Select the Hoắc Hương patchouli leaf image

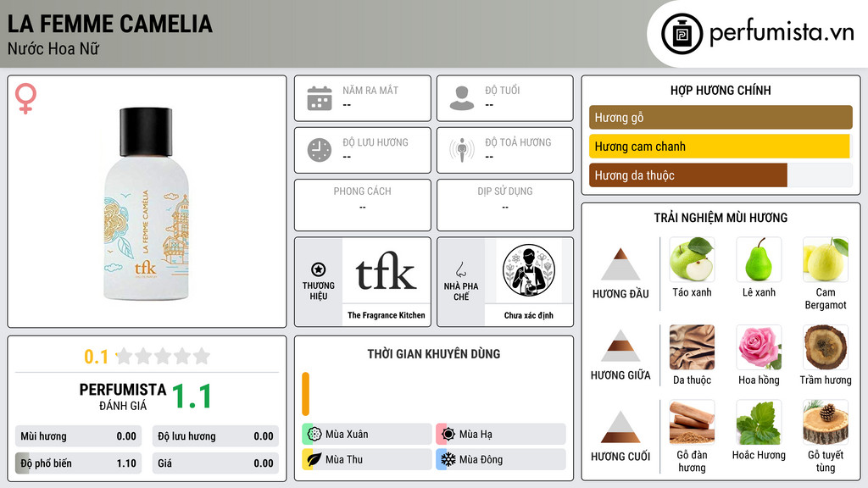[759, 422]
